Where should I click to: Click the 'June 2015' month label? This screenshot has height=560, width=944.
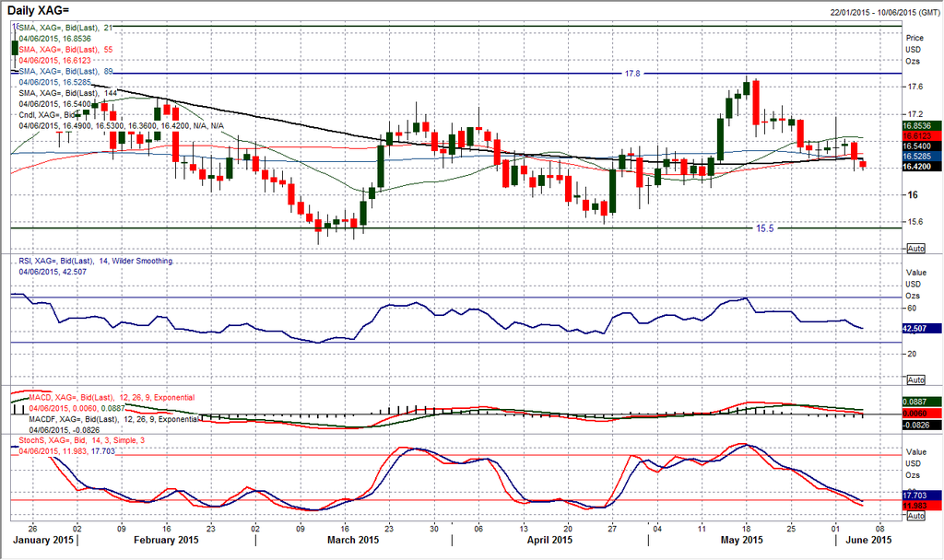(867, 540)
